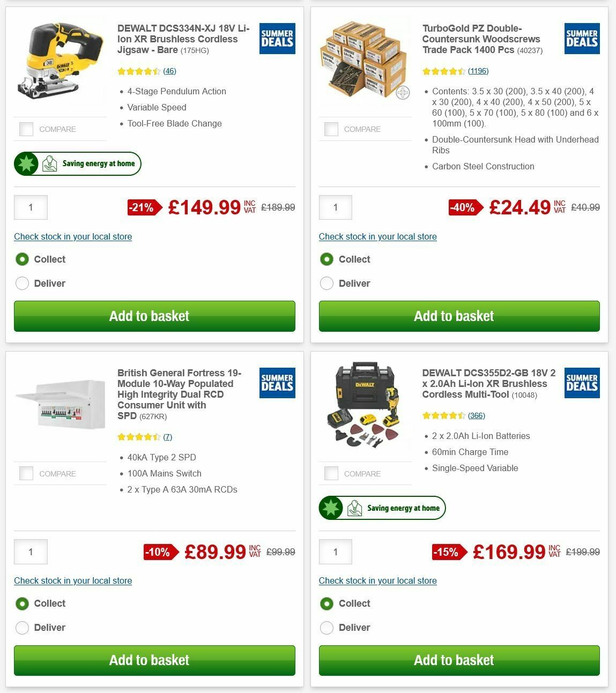Select Deliver for the DEWALT multi-tool
The image size is (616, 693).
[327, 627]
